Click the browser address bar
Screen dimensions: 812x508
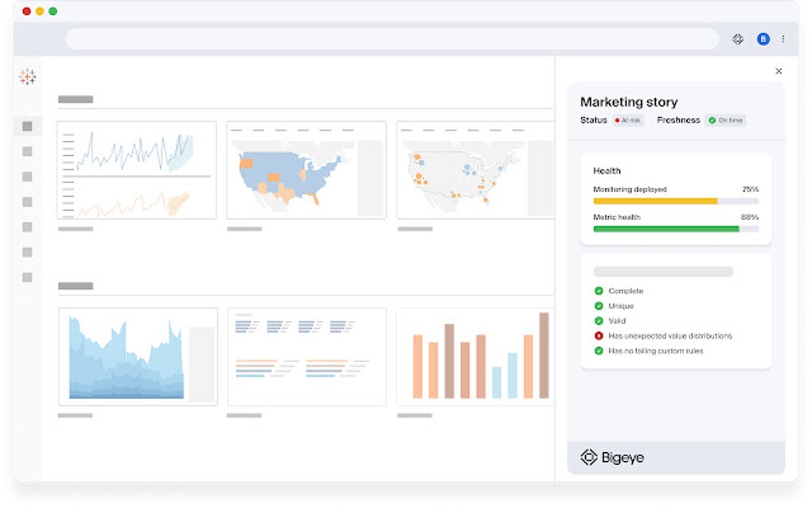click(x=392, y=39)
